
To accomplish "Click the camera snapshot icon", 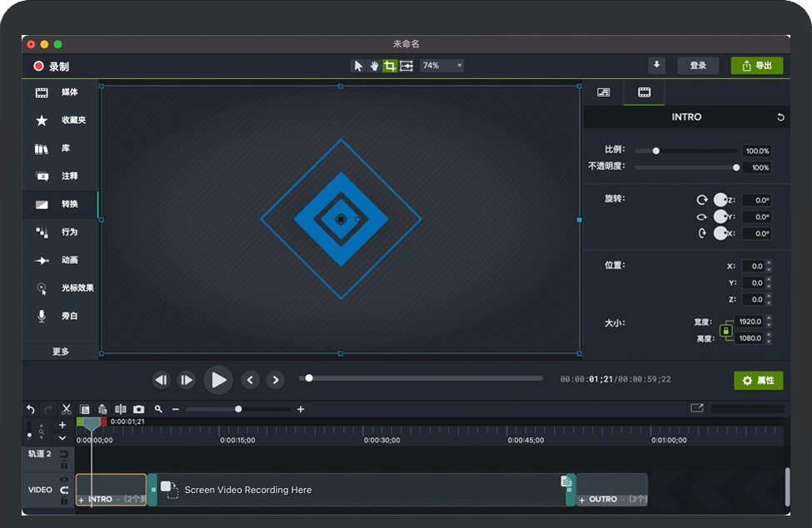I will (138, 409).
